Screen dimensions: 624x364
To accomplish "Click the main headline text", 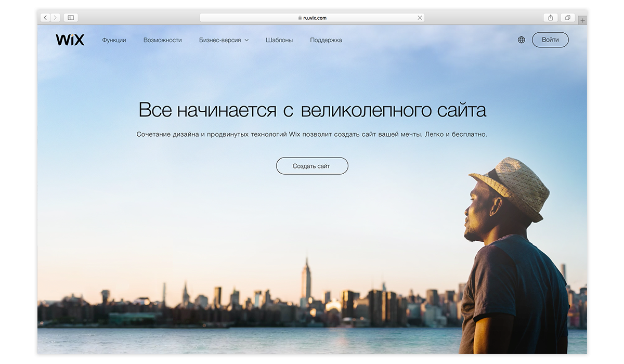I will point(312,110).
